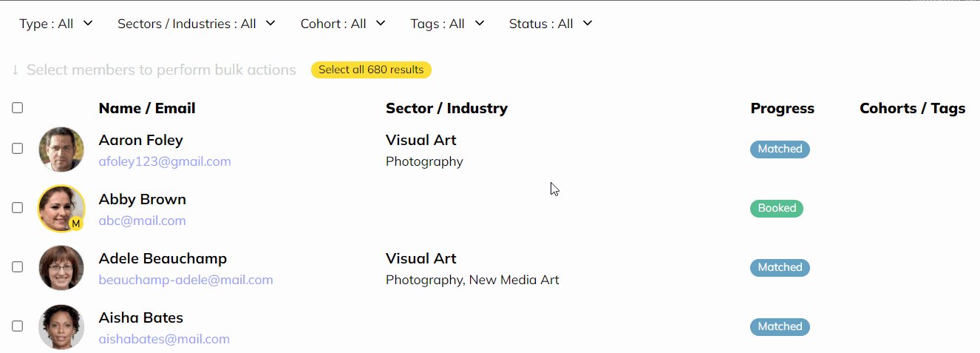Click Aaron Foley's Matched status badge

(780, 149)
